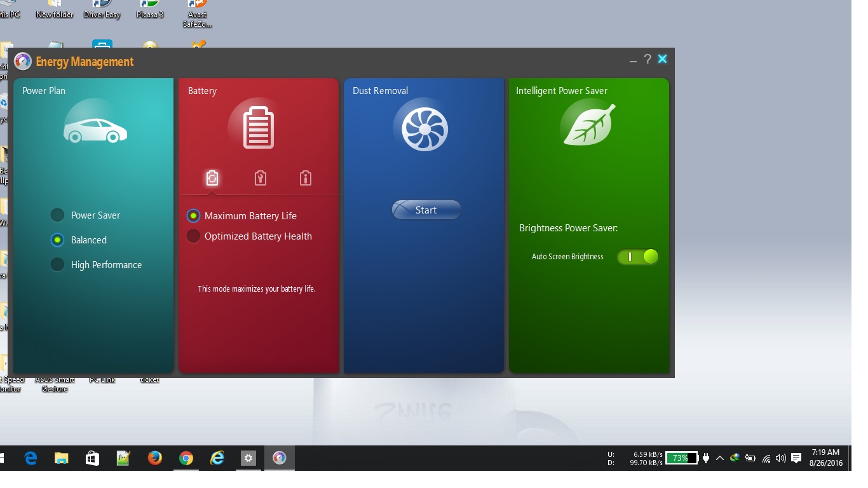The image size is (868, 488).
Task: Start dust removal
Action: pyautogui.click(x=426, y=210)
